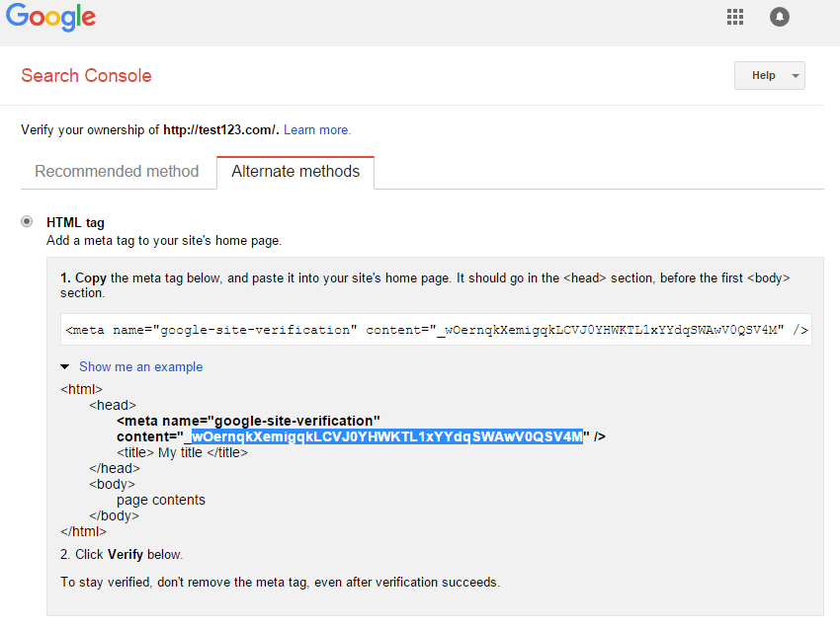Click the HTML tag method label
This screenshot has height=631, width=840.
tap(75, 223)
